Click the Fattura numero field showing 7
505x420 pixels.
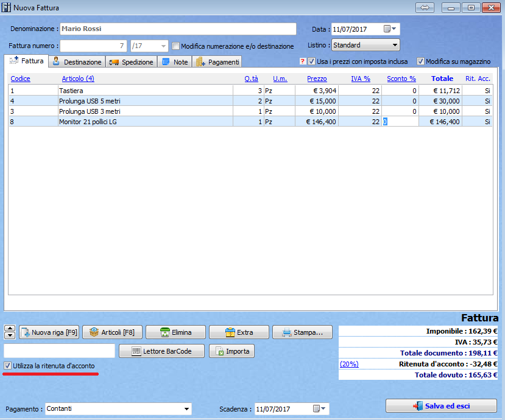point(93,46)
